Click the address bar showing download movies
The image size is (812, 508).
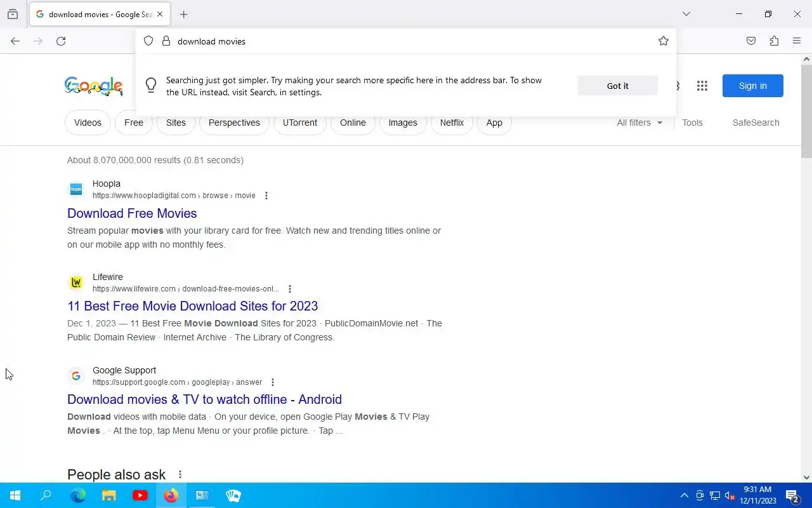[x=406, y=41]
